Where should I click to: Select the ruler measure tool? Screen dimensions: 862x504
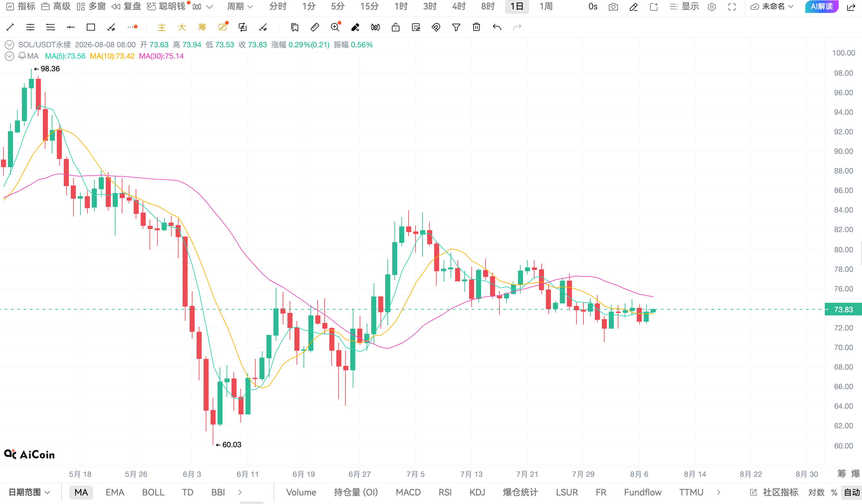[x=315, y=27]
